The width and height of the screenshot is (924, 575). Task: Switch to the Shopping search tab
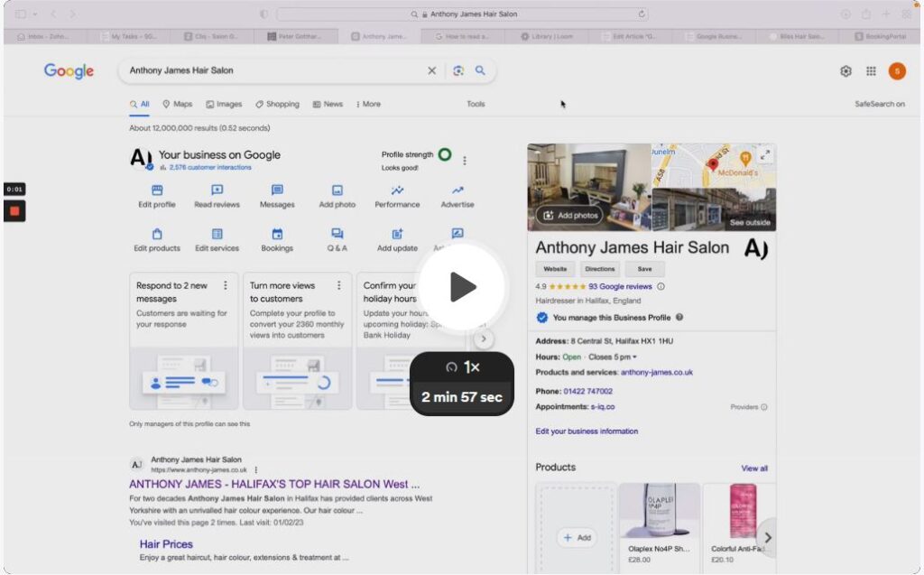[x=277, y=105]
